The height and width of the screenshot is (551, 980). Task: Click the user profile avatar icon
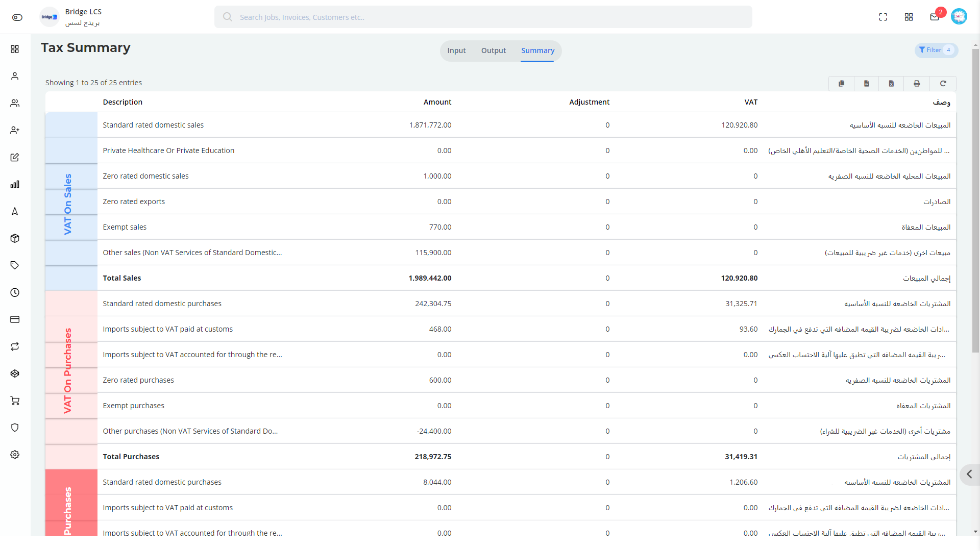click(x=959, y=16)
